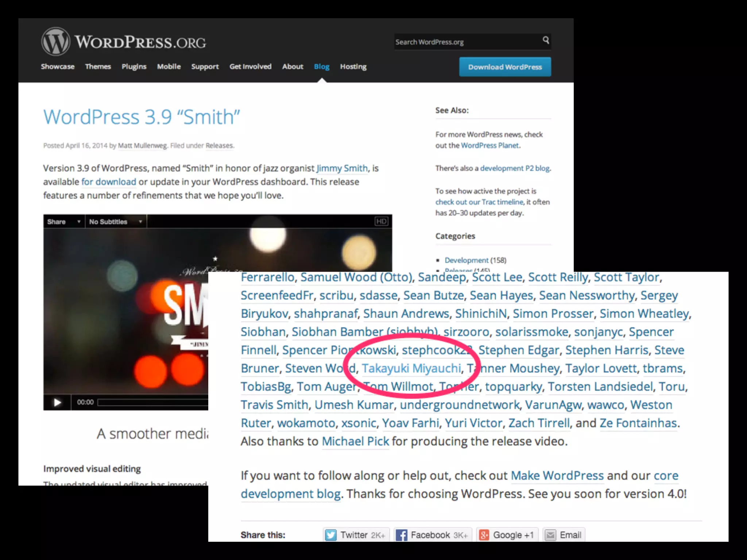Share on Twitter button
Image resolution: width=747 pixels, height=560 pixels.
pos(356,535)
